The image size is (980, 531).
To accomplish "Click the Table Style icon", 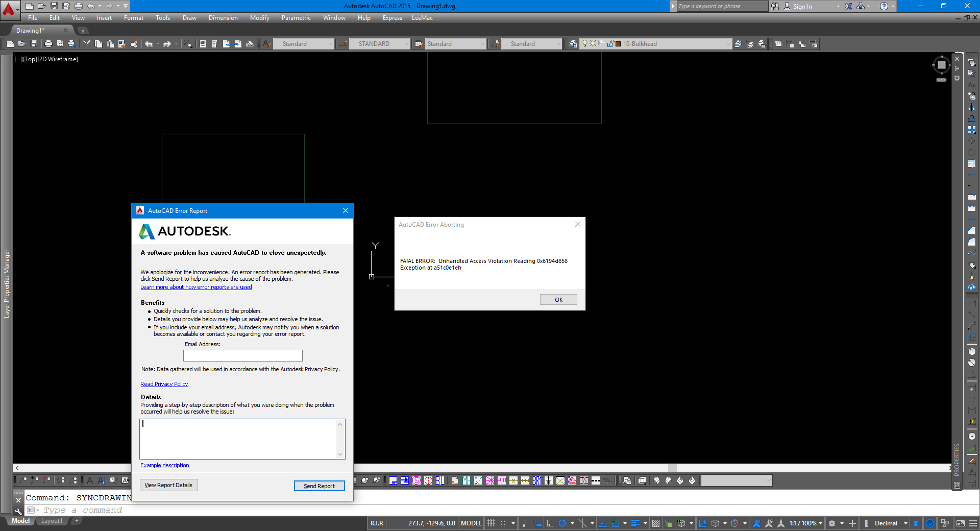I will (x=419, y=44).
